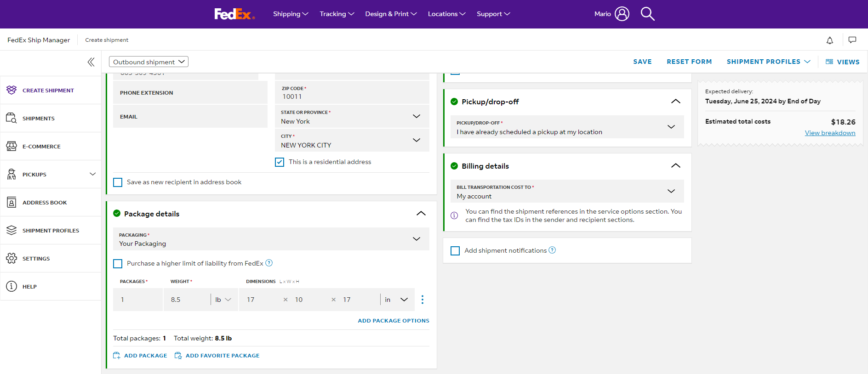868x374 pixels.
Task: Open the View breakdown link
Action: pos(830,133)
